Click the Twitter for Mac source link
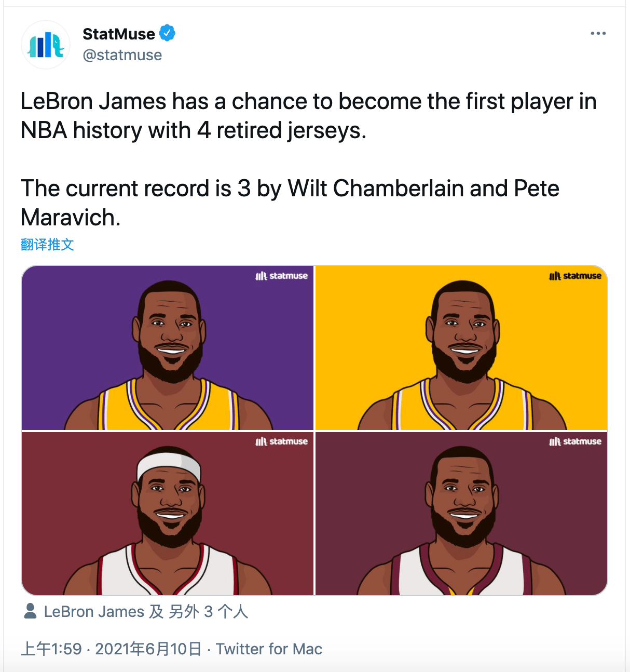 (269, 649)
